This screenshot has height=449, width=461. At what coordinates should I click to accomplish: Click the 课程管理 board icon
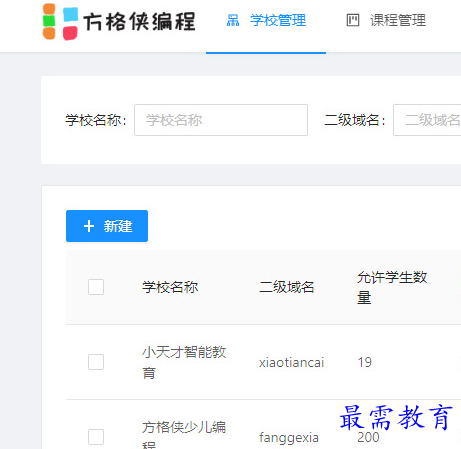pos(353,20)
